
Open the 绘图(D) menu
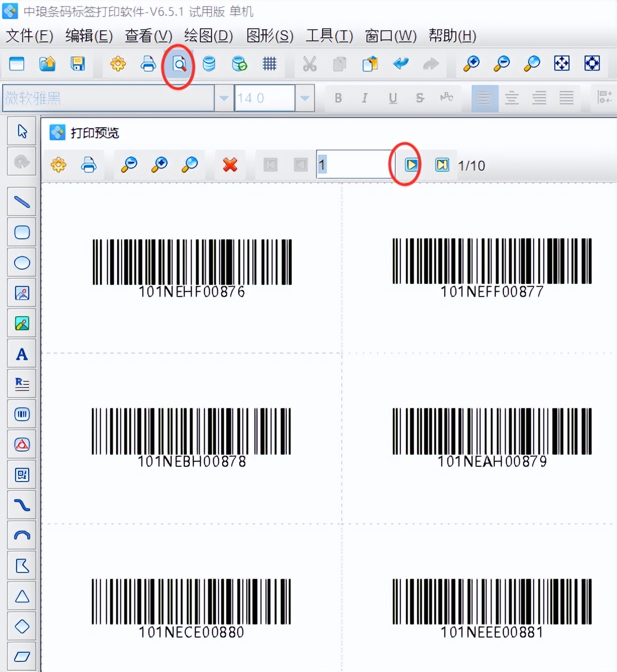coord(208,36)
